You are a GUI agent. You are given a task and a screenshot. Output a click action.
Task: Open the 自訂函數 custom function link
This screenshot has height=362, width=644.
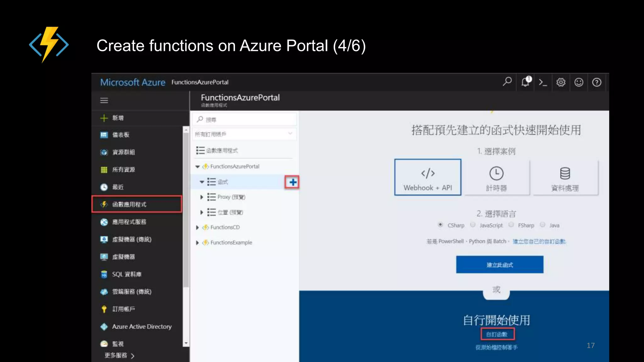click(x=497, y=334)
